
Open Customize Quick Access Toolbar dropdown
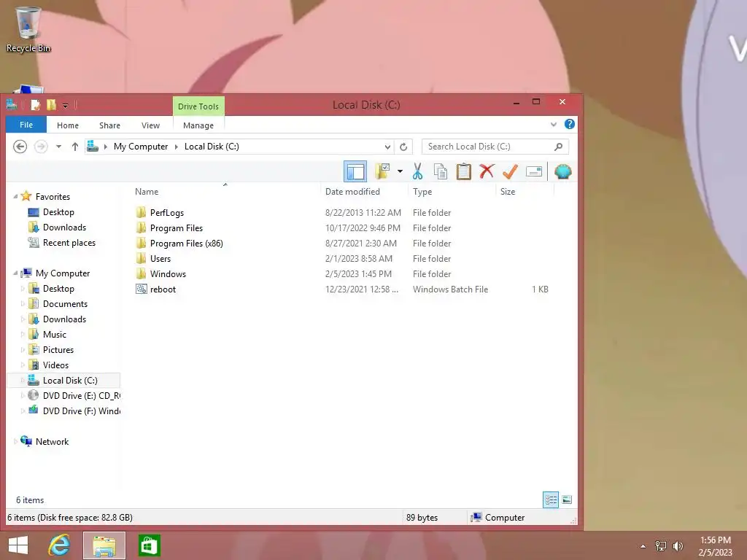[x=65, y=105]
